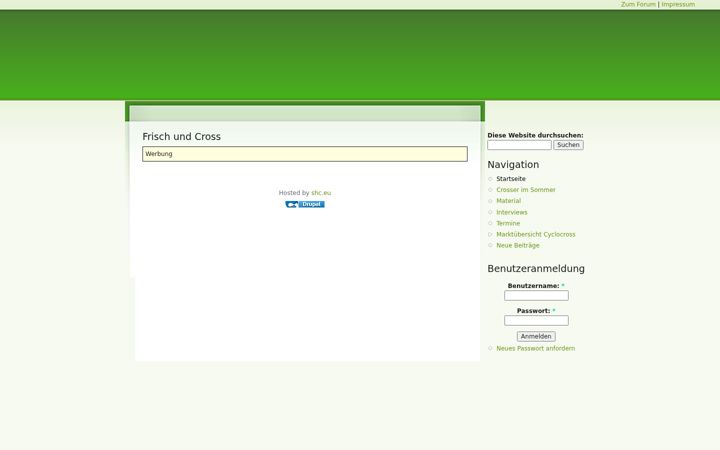Screen dimensions: 720x450
Task: Open the Neue Beiträge navigation link
Action: [x=518, y=245]
